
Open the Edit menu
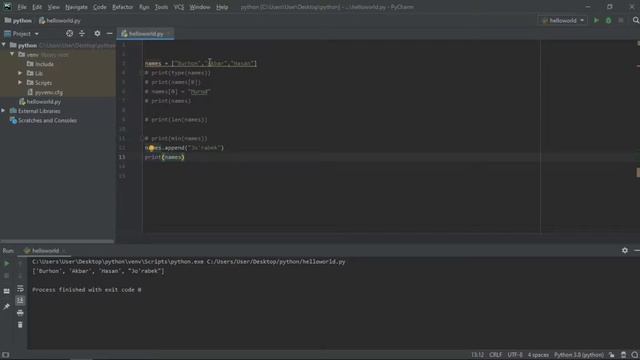point(37,7)
